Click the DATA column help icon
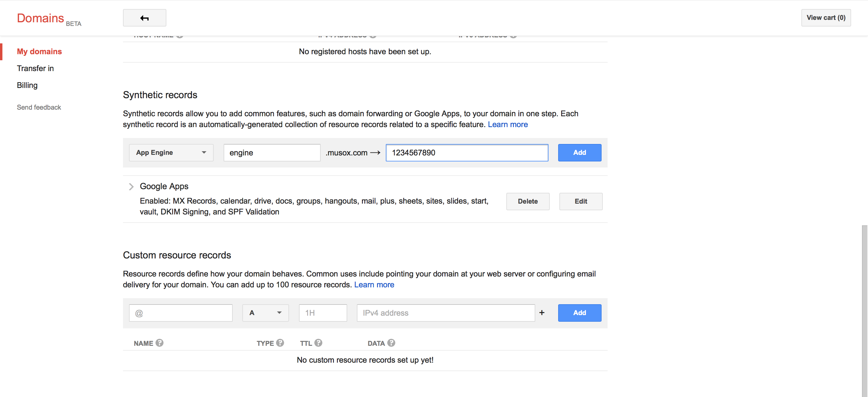The image size is (868, 397). pyautogui.click(x=391, y=343)
